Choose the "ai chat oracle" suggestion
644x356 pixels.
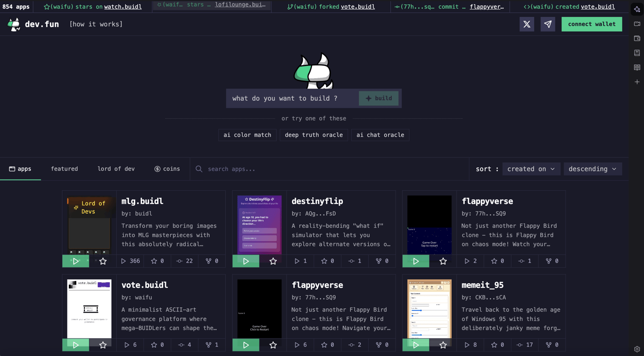(x=380, y=135)
